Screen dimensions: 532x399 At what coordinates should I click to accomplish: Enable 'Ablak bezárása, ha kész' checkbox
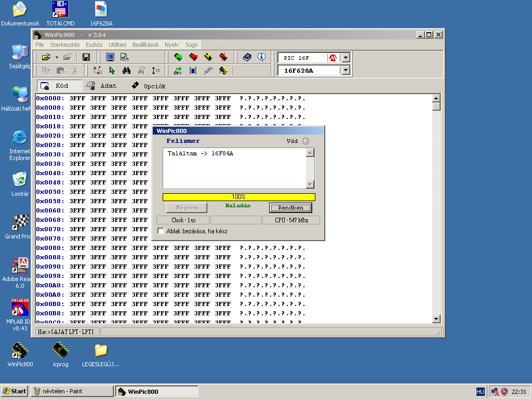click(161, 231)
